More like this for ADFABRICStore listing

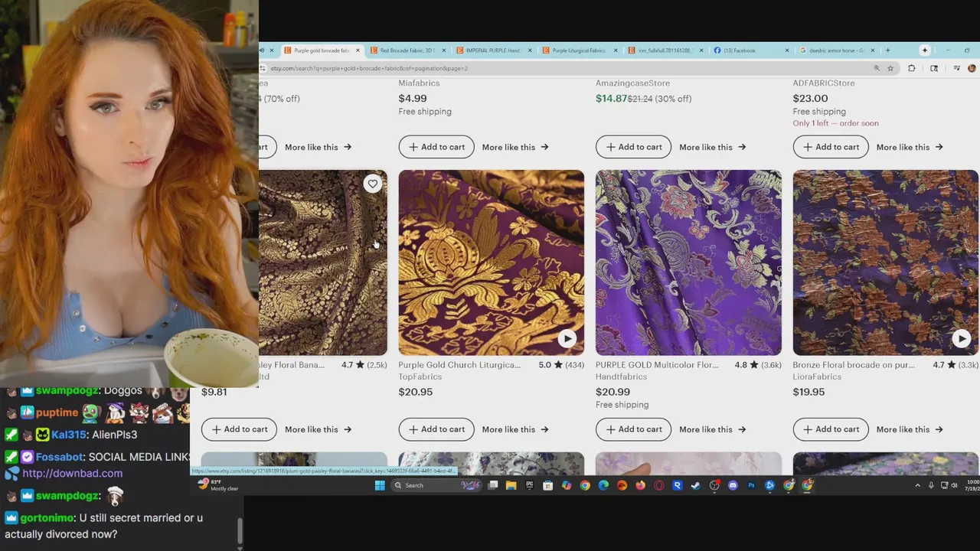(910, 147)
